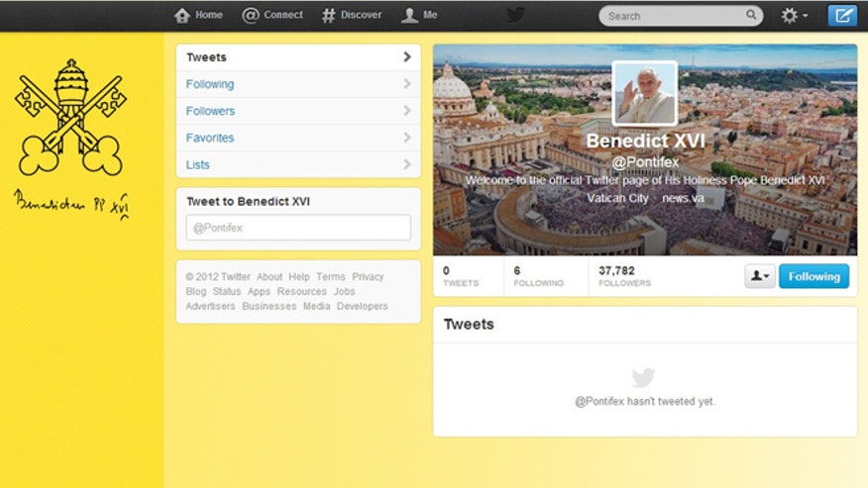
Task: Compose a new tweet with the quill button
Action: coord(842,15)
